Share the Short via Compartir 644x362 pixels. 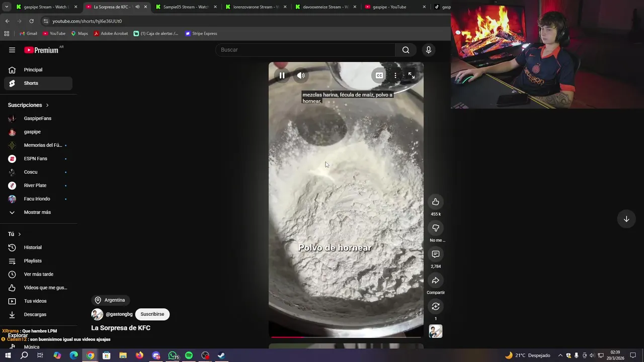coord(436,281)
